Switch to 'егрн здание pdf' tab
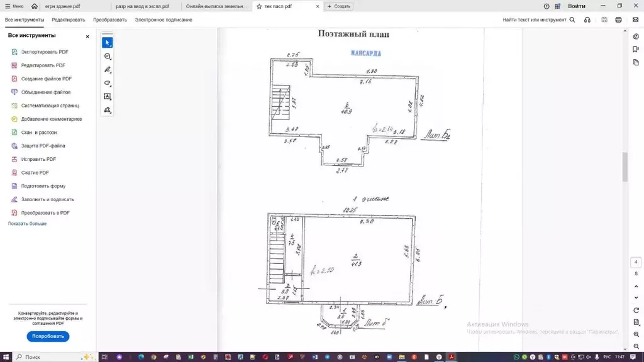Screen dimensions: 644x362 pos(62,6)
